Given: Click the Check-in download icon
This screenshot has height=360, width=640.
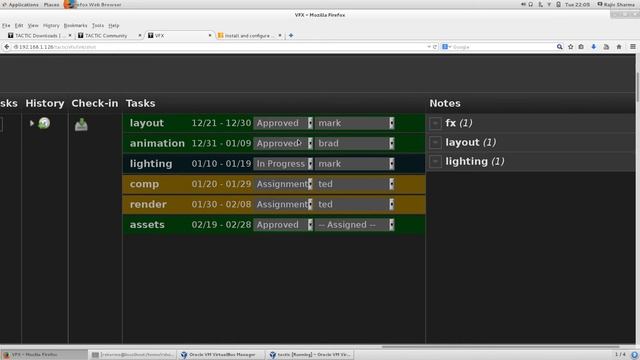Looking at the screenshot, I should [x=81, y=124].
